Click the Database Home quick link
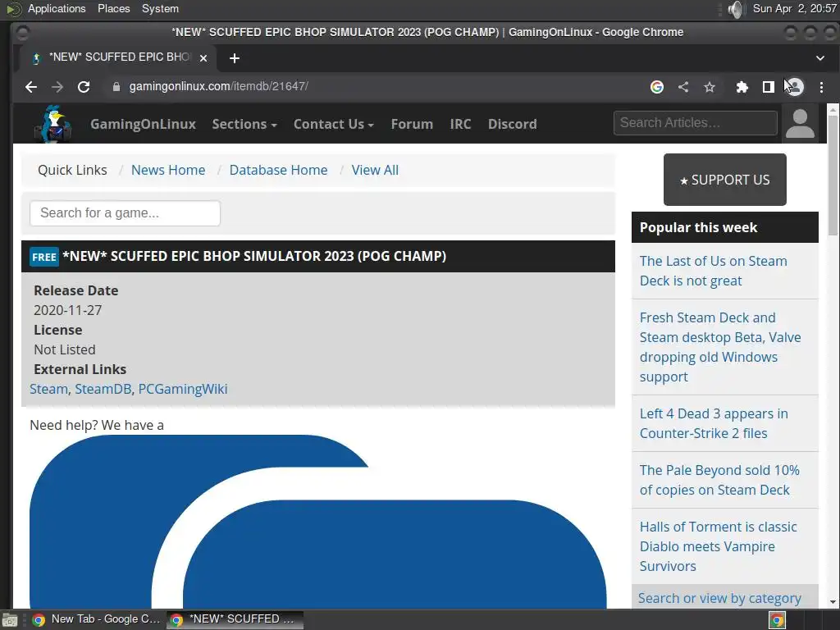 [279, 170]
